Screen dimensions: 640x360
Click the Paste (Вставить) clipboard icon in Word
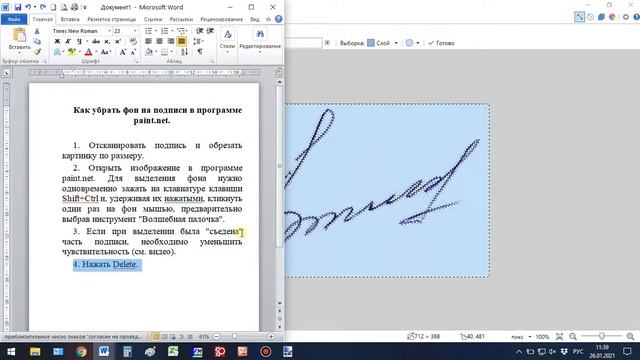19,36
